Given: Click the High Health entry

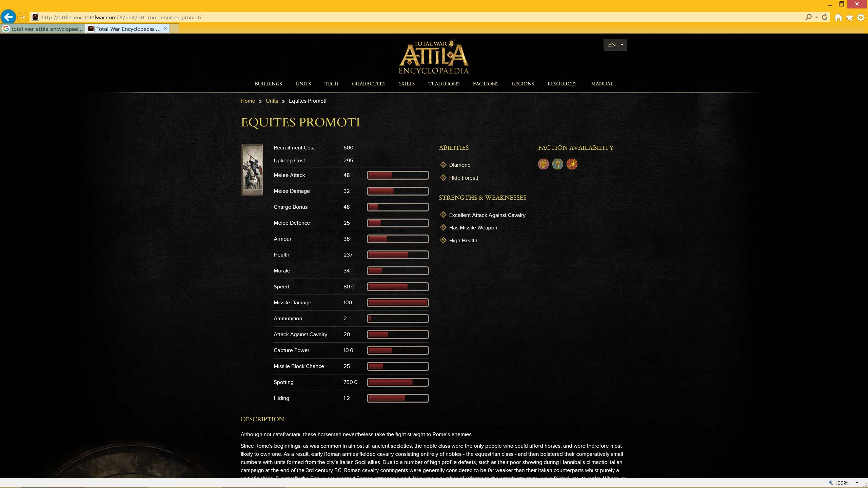Looking at the screenshot, I should click(463, 241).
